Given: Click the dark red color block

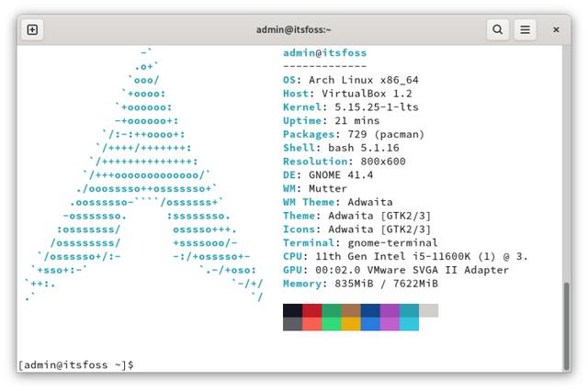Looking at the screenshot, I should click(x=312, y=310).
